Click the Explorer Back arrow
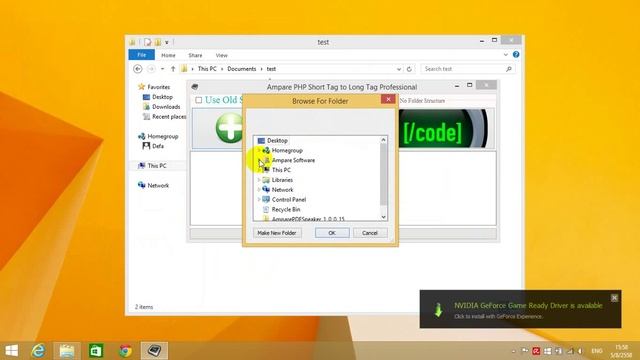This screenshot has width=640, height=360. pyautogui.click(x=138, y=69)
